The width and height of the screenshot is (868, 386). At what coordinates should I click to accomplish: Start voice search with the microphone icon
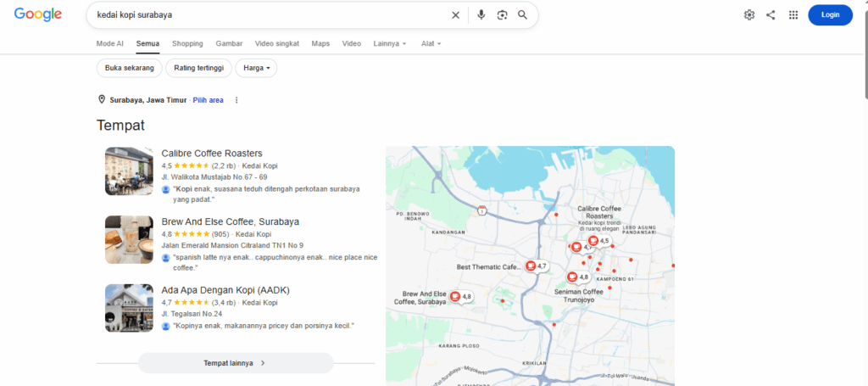(x=481, y=15)
